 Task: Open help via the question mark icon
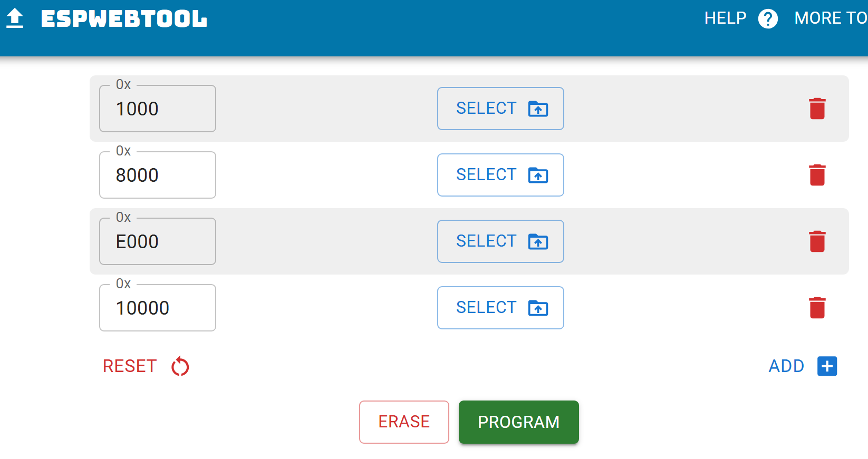(768, 19)
